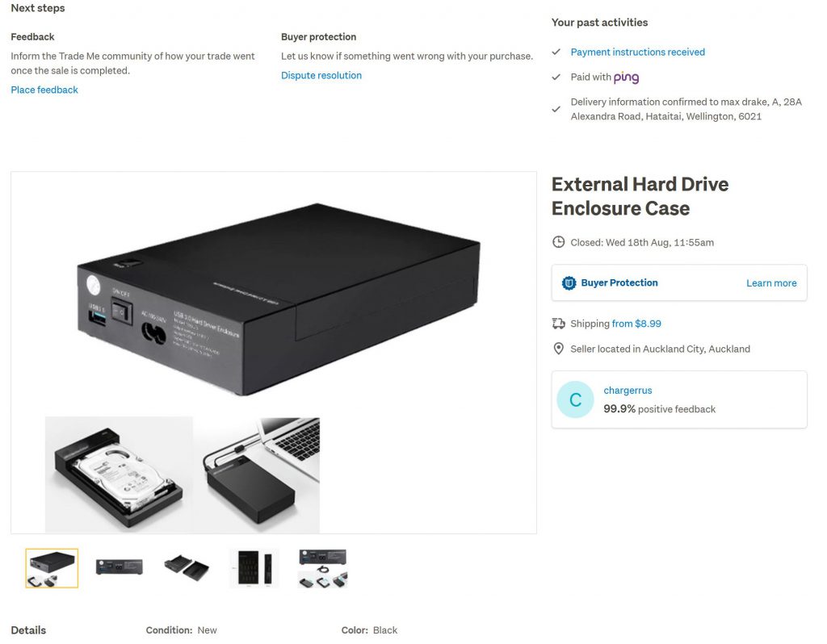Click the ping payment logo
This screenshot has width=827, height=644.
coord(626,77)
